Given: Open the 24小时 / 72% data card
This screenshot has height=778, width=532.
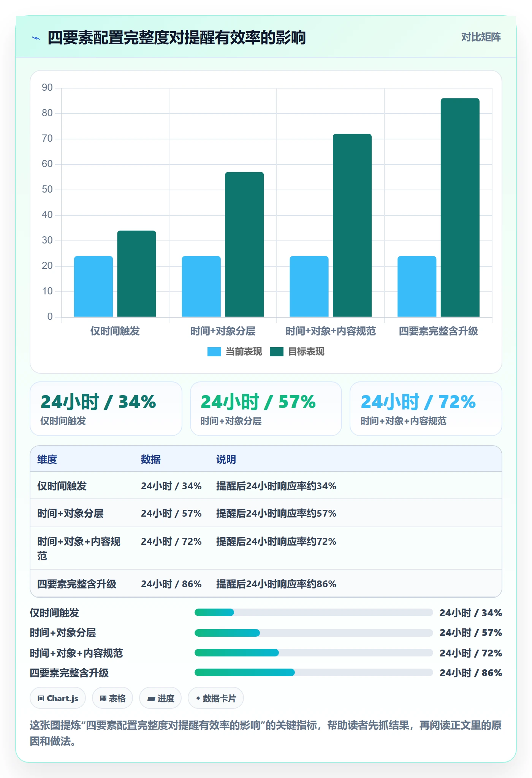Looking at the screenshot, I should pos(426,409).
